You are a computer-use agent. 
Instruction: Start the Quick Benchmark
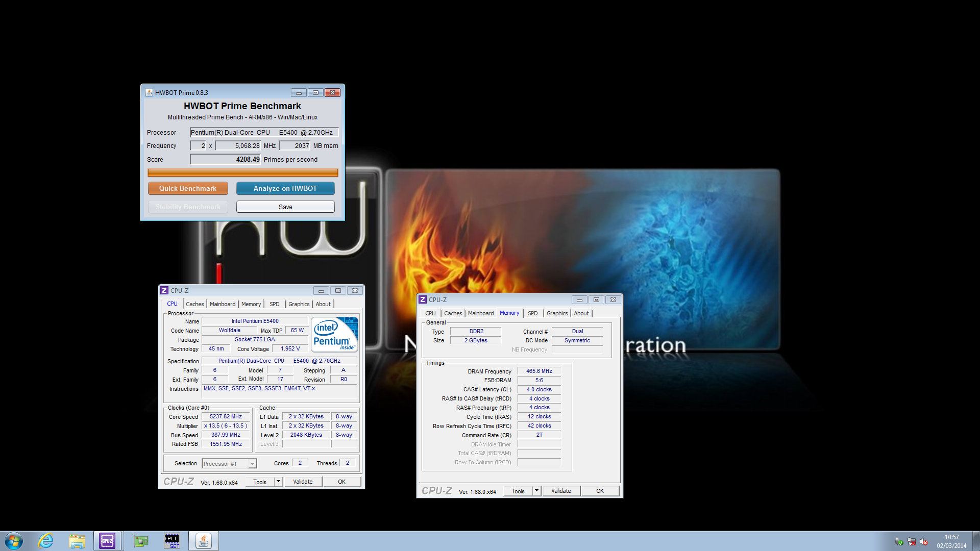pos(188,188)
